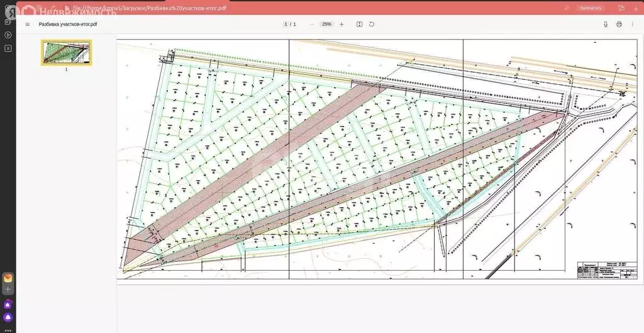Open browser downloads arrow icon

(635, 8)
